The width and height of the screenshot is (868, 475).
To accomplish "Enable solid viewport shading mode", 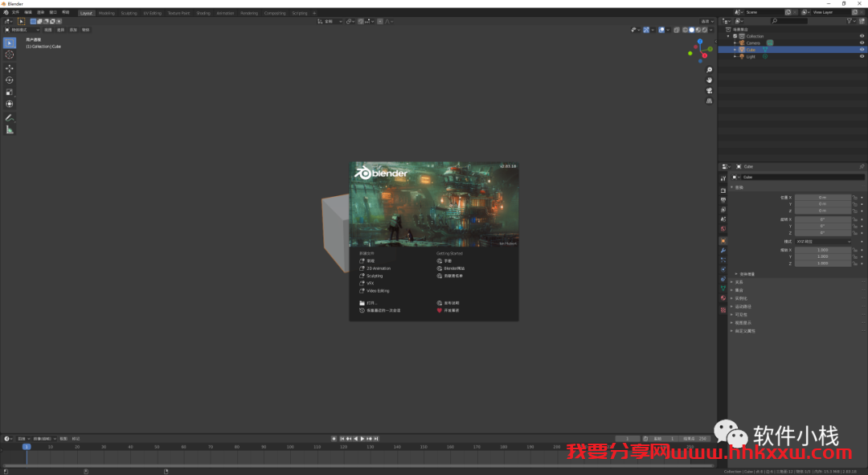I will click(691, 30).
